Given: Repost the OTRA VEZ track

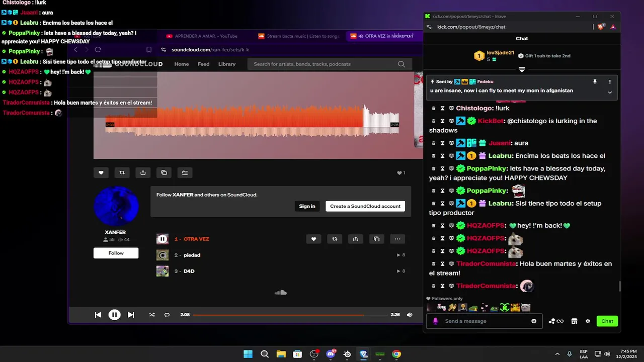Looking at the screenshot, I should coord(335,239).
